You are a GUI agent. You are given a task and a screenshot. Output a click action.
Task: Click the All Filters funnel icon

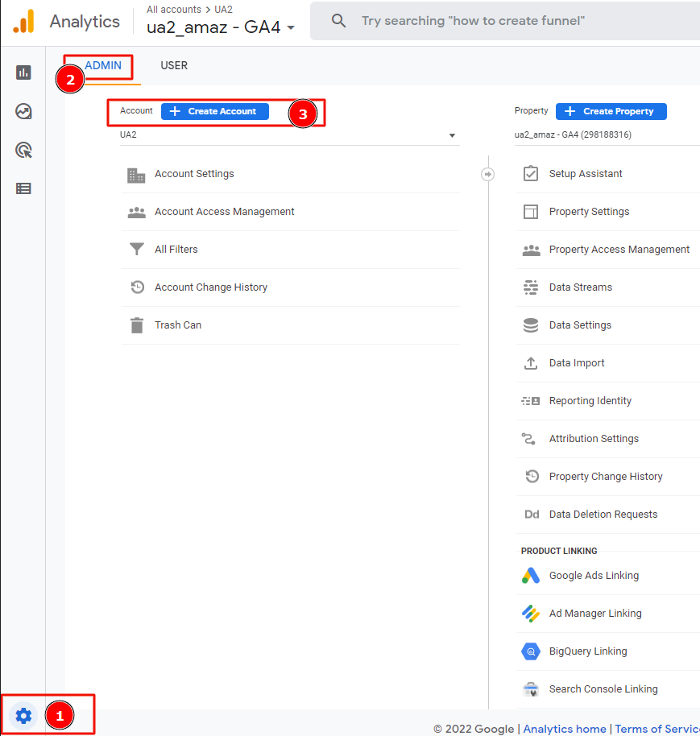[x=137, y=249]
